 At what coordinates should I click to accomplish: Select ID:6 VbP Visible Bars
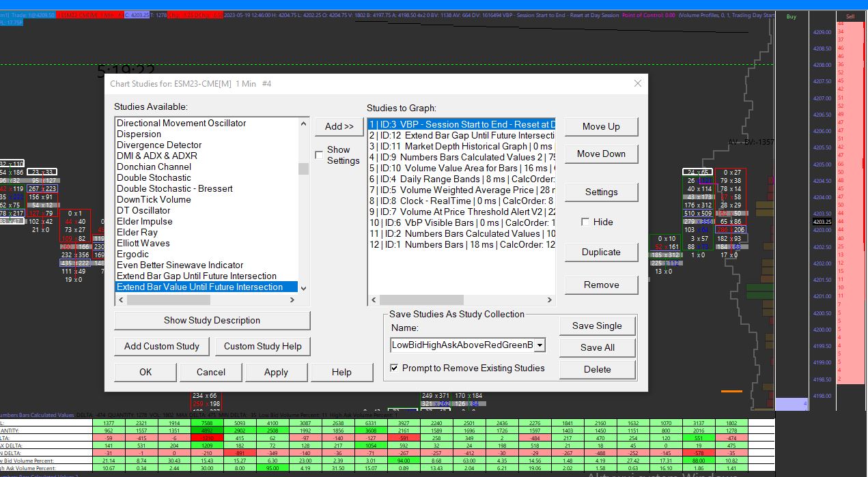[x=462, y=222]
